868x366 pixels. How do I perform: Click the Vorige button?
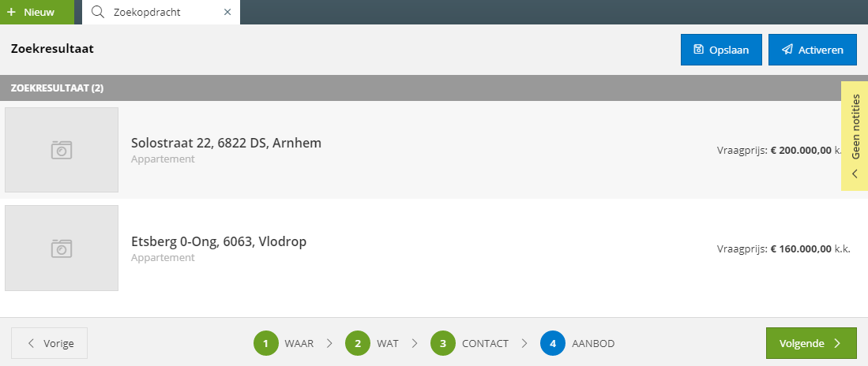(49, 343)
